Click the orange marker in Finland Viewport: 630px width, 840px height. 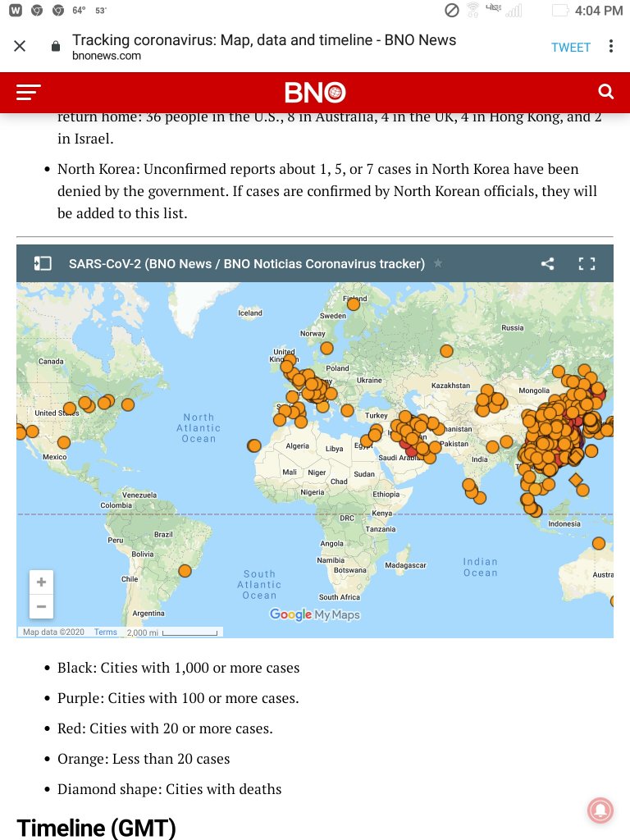pyautogui.click(x=354, y=304)
